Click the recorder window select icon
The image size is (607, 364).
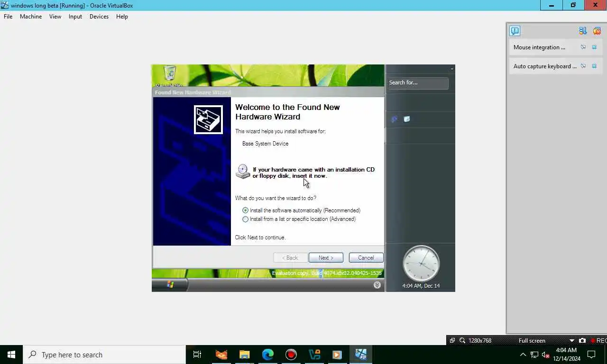click(x=452, y=340)
